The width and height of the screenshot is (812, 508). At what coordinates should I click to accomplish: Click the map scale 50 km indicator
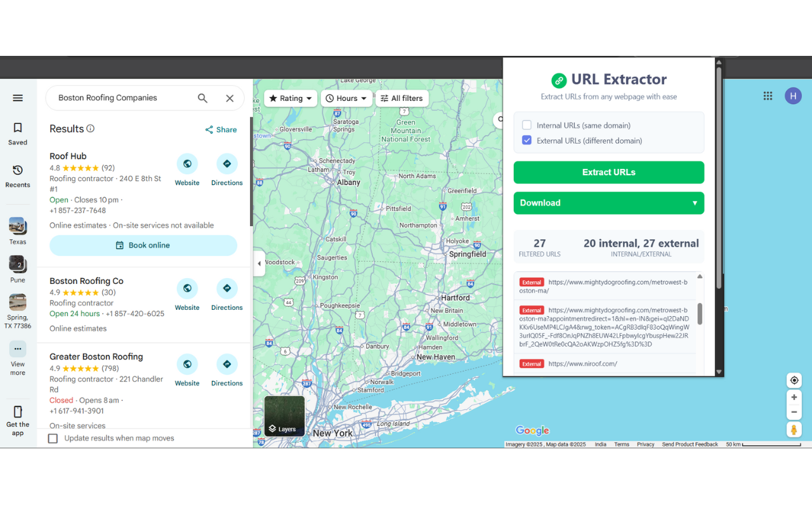[x=764, y=444]
